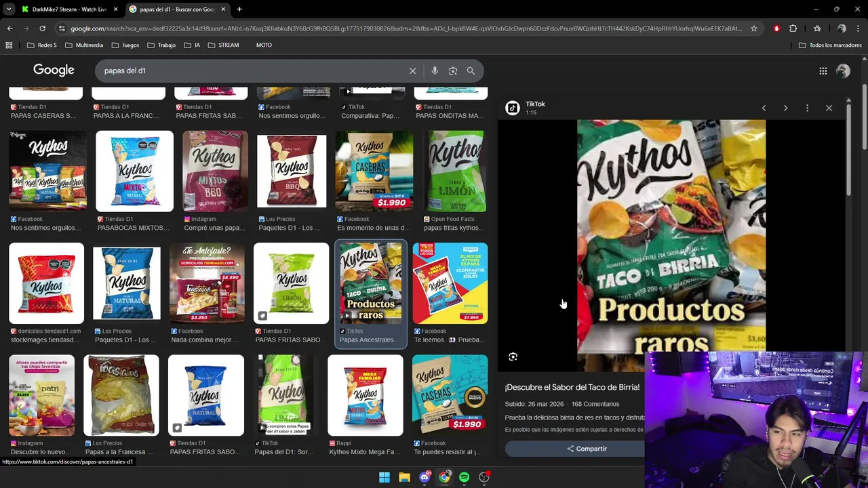The height and width of the screenshot is (488, 868).
Task: Navigate forward in browser
Action: (26, 28)
